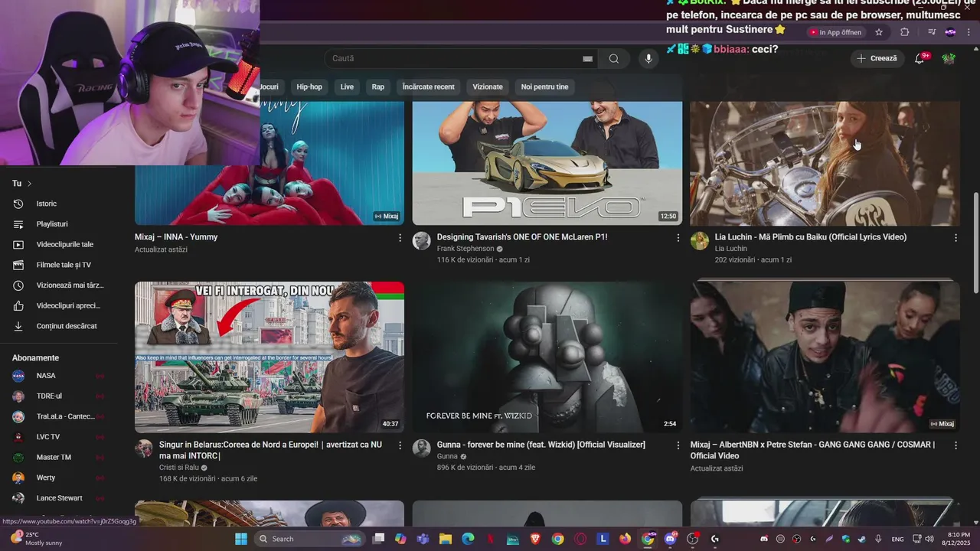Image resolution: width=980 pixels, height=551 pixels.
Task: Open Videoclipurile tale in the sidebar
Action: point(60,245)
